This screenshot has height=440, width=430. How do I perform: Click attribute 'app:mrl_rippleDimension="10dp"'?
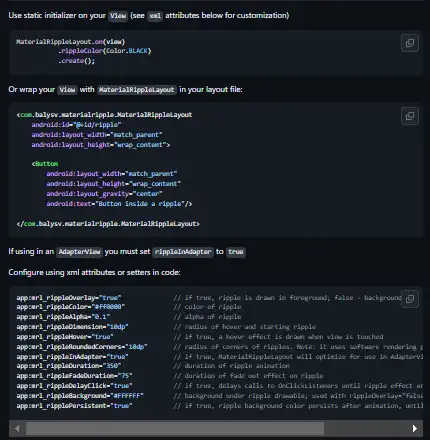(x=73, y=327)
